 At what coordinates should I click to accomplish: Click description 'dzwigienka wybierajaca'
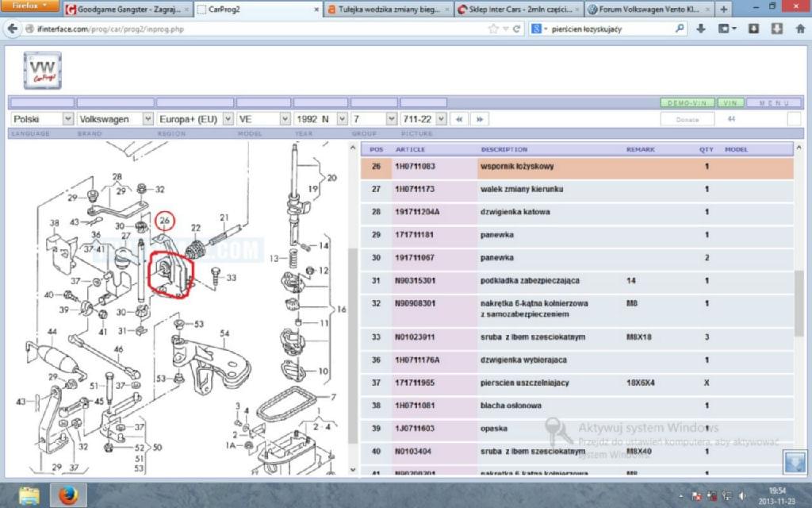tap(523, 360)
